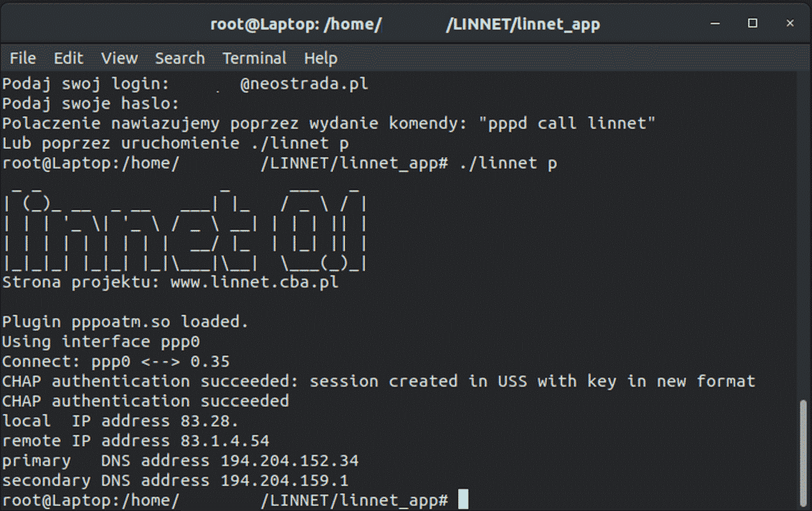
Task: Click the blinking cursor at the prompt
Action: [x=463, y=500]
